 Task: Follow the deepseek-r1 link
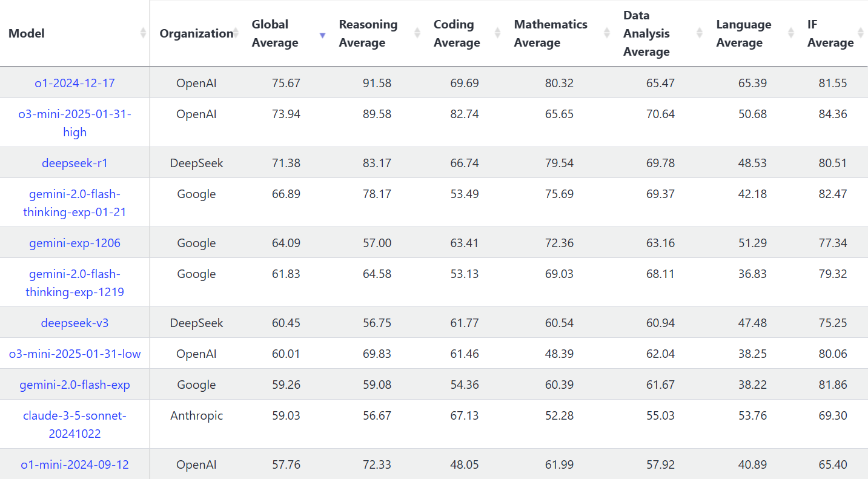click(75, 163)
